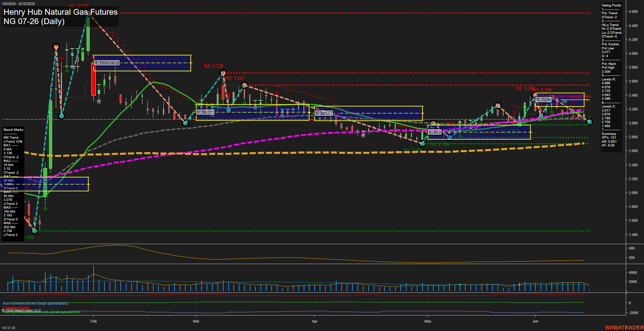The width and height of the screenshot is (644, 331).
Task: Click the Levels S: list heading
Action: coord(608,107)
